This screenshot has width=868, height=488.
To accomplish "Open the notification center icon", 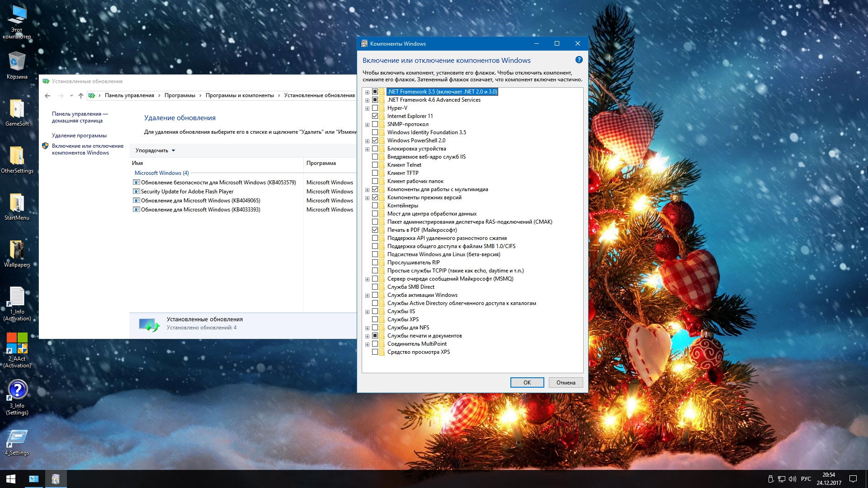I will (853, 479).
